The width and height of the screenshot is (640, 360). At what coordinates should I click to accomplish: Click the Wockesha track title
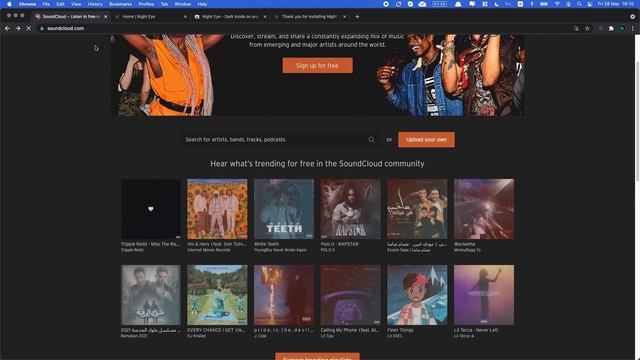(464, 244)
